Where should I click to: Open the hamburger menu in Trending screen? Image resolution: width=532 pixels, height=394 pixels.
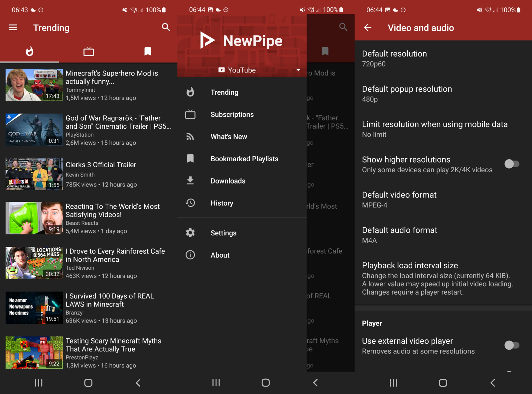pos(13,28)
